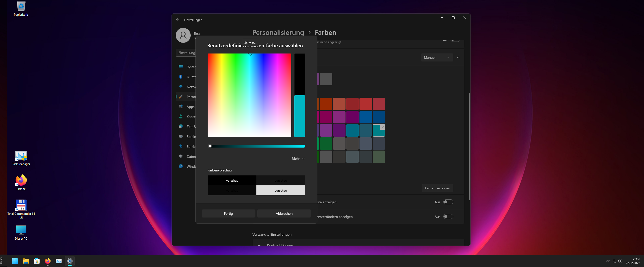Viewport: 644px width, 267px height.
Task: Open the volume control in the system tray
Action: pos(620,261)
